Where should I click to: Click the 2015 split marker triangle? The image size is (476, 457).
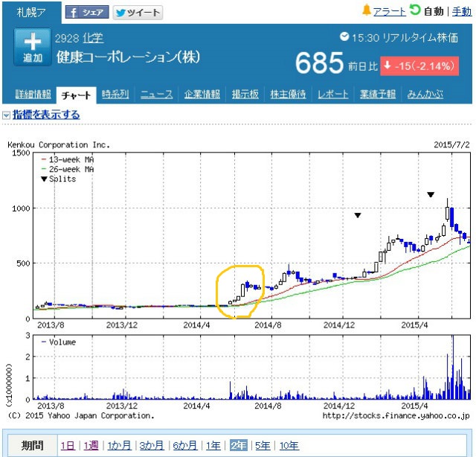pyautogui.click(x=431, y=194)
